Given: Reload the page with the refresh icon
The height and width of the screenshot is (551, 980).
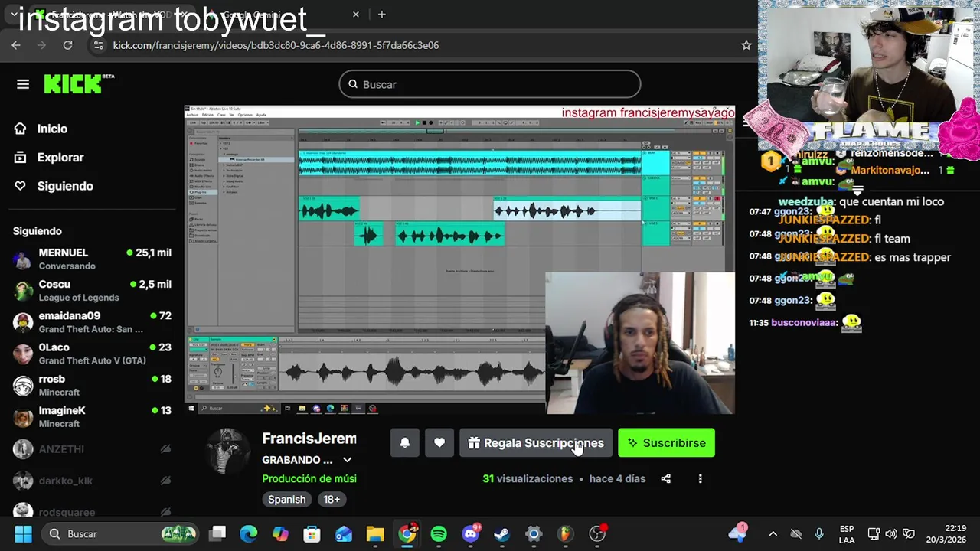Looking at the screenshot, I should coord(67,45).
